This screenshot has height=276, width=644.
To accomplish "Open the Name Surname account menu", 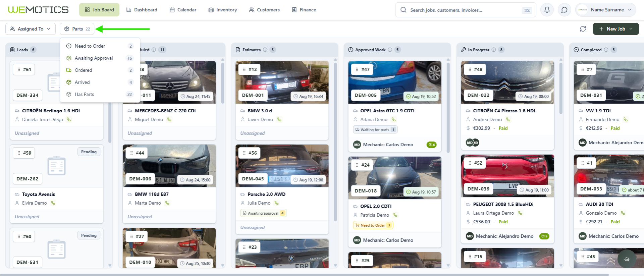I will 606,10.
